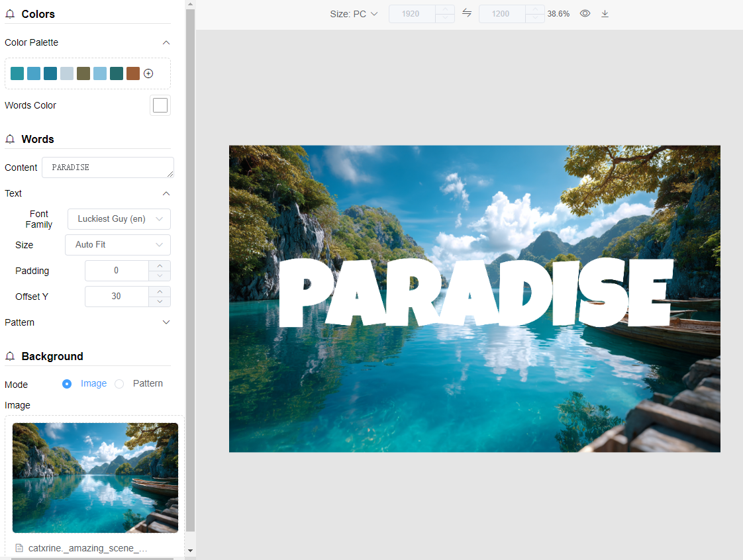Collapse the Color Palette section
743x560 pixels.
[x=166, y=42]
